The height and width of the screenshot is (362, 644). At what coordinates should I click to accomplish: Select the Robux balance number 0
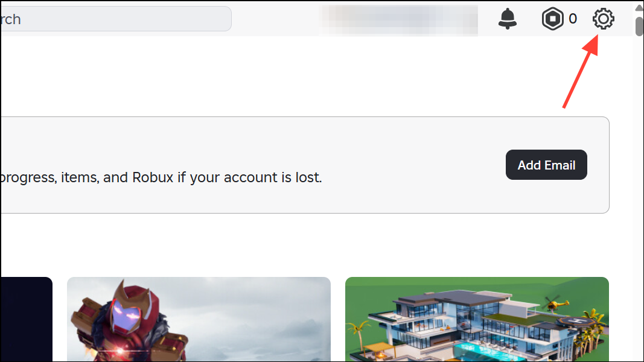pyautogui.click(x=573, y=19)
